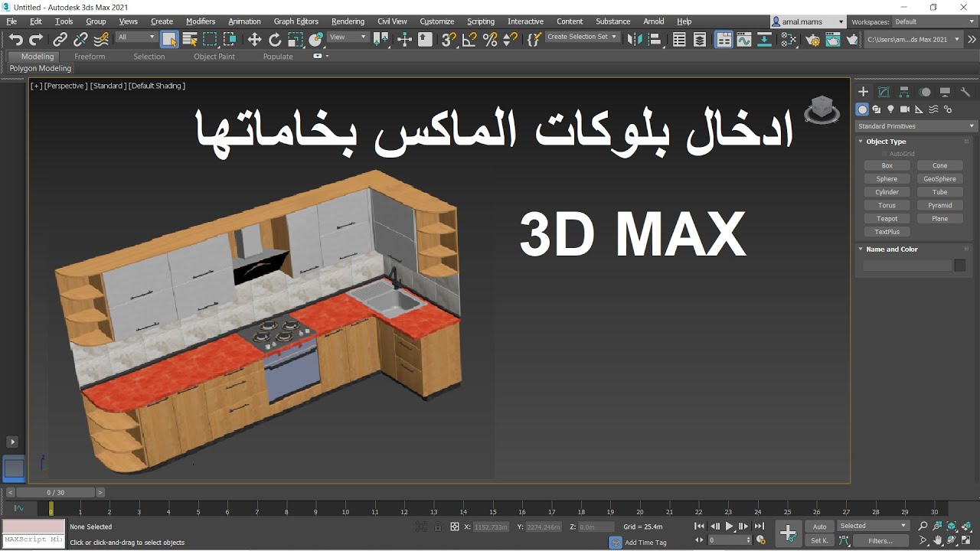Open the Scripting menu
Image resolution: width=980 pixels, height=551 pixels.
point(481,21)
